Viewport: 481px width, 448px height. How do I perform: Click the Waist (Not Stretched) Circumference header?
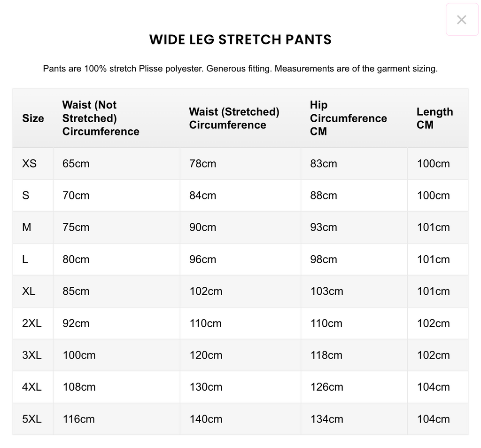[x=101, y=118]
